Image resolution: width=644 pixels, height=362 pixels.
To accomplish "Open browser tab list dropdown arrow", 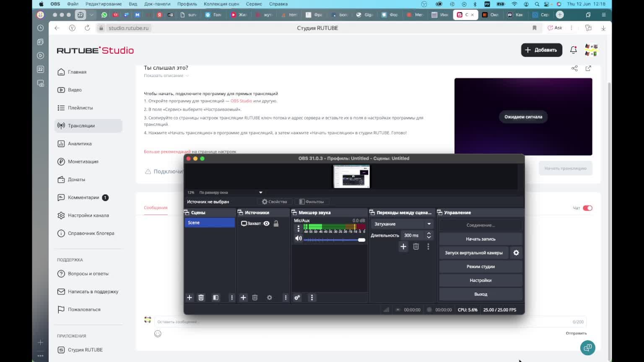I will (x=91, y=15).
